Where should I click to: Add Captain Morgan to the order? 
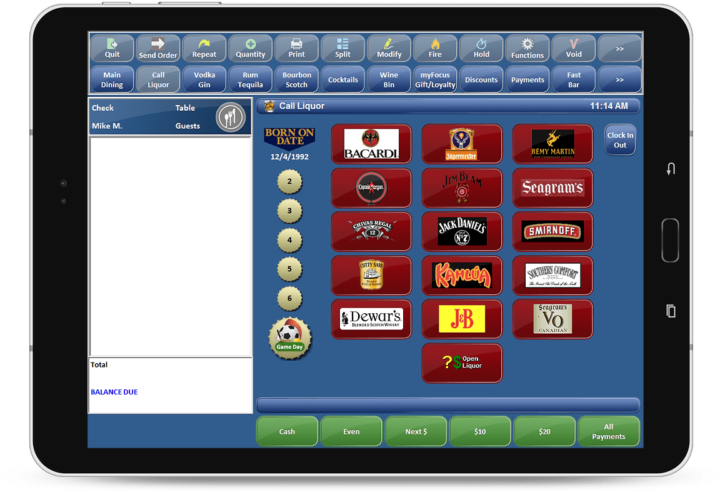pyautogui.click(x=371, y=187)
